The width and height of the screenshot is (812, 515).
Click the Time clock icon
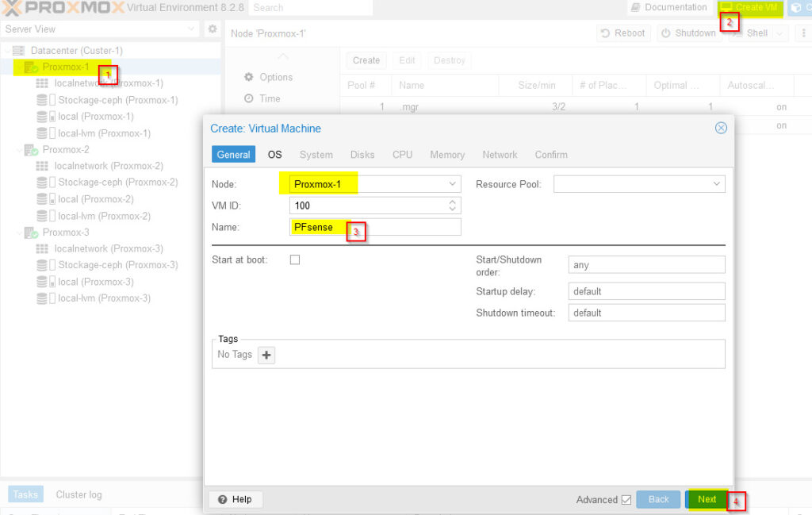pos(248,98)
